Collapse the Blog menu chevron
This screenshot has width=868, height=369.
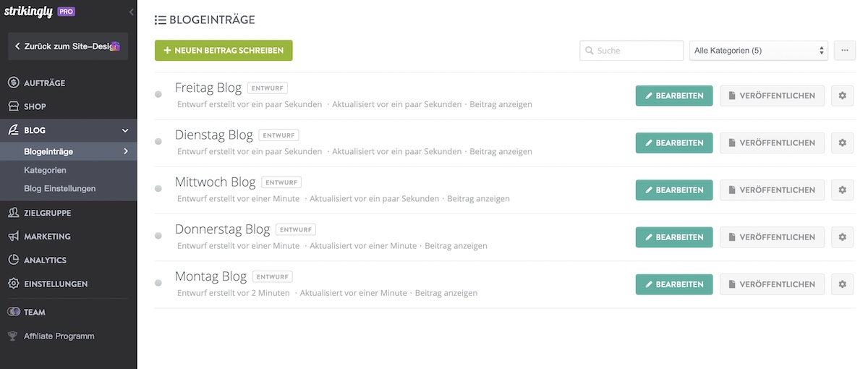[125, 130]
